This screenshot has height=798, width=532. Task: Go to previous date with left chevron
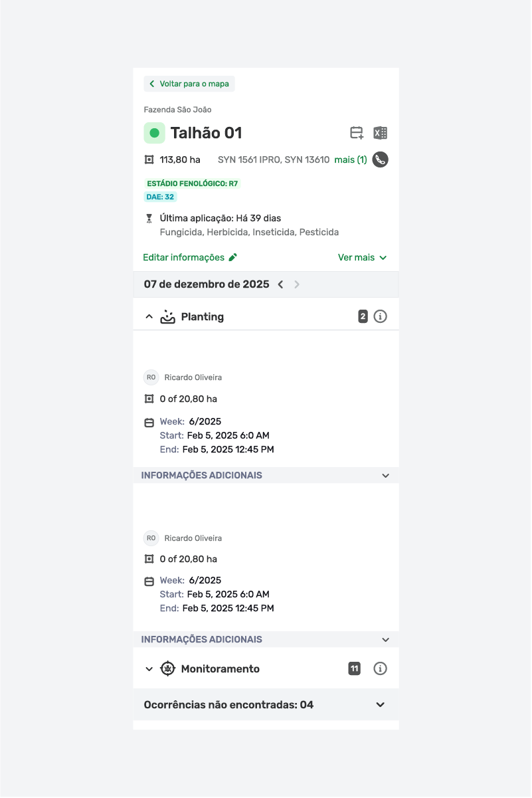[x=280, y=284]
